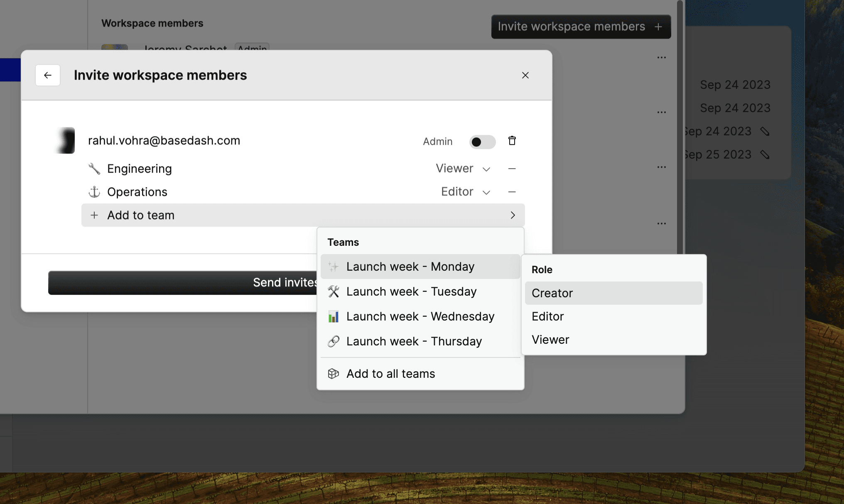Click the back arrow in invite dialog
The height and width of the screenshot is (504, 844).
click(48, 75)
